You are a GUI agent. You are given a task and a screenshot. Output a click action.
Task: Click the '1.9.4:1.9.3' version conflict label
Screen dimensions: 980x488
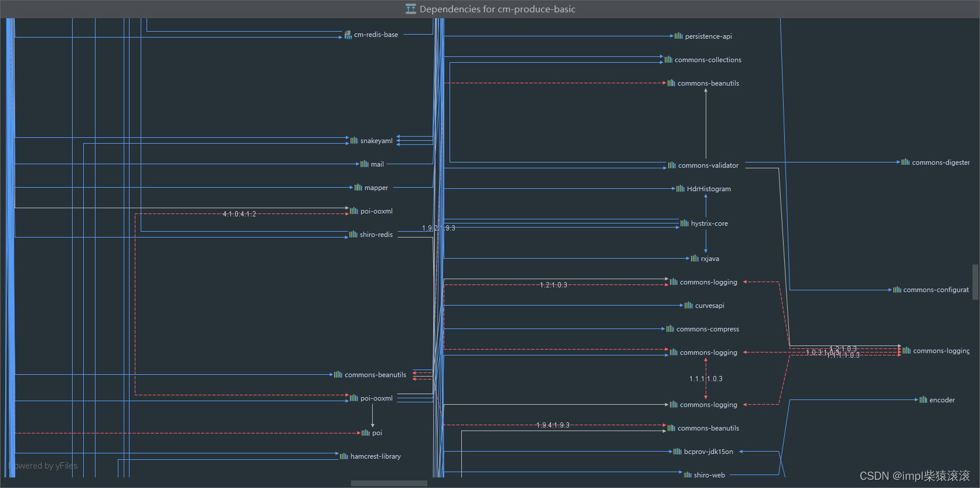tap(553, 425)
